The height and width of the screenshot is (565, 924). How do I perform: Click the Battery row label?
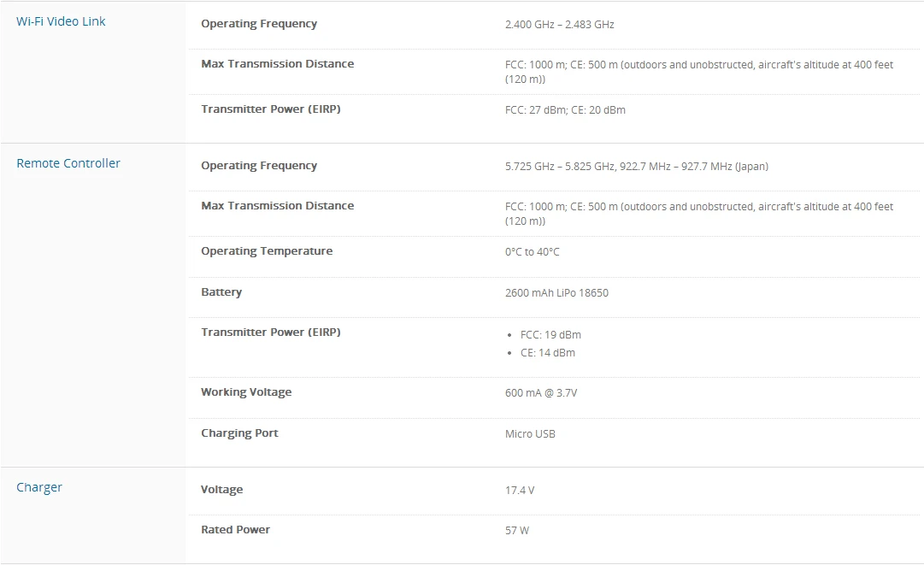[x=221, y=292]
